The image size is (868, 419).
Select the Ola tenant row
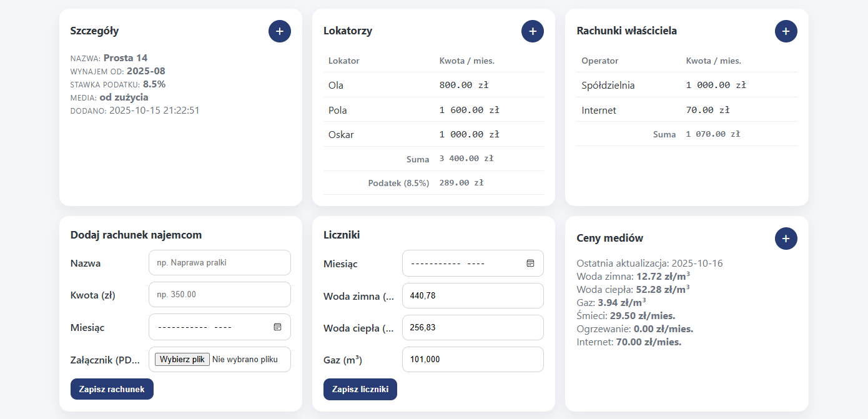(x=433, y=86)
